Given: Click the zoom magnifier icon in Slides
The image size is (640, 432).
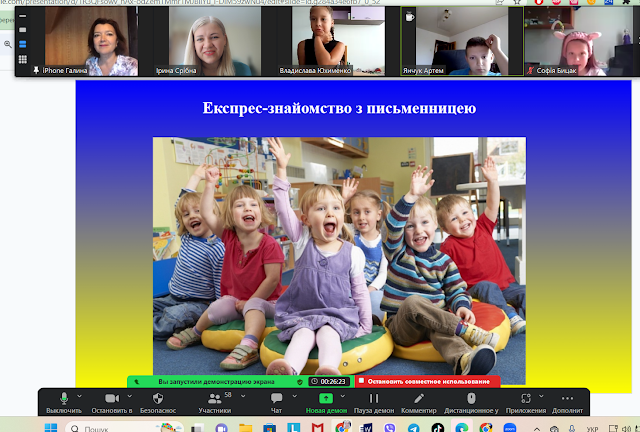Looking at the screenshot, I should point(8,44).
